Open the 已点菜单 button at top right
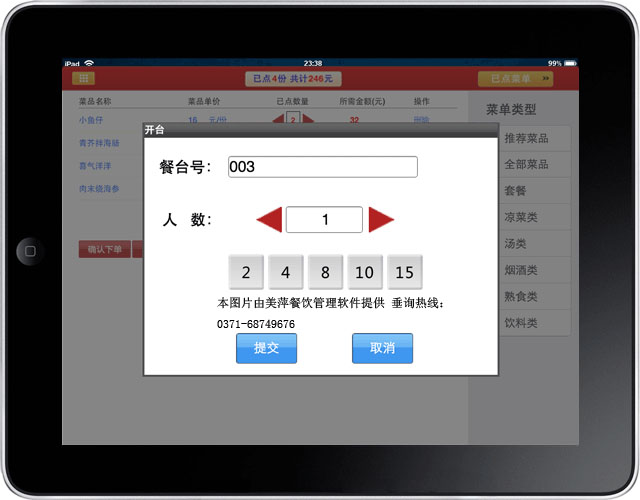640x500 pixels. point(514,78)
